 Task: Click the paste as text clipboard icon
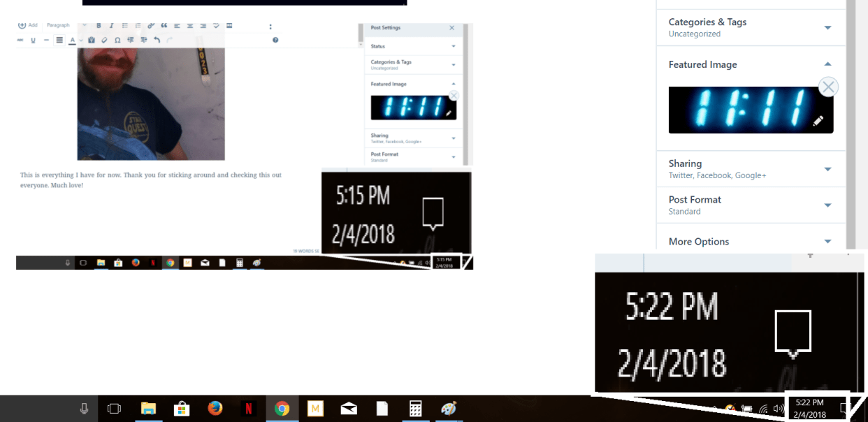tap(92, 41)
